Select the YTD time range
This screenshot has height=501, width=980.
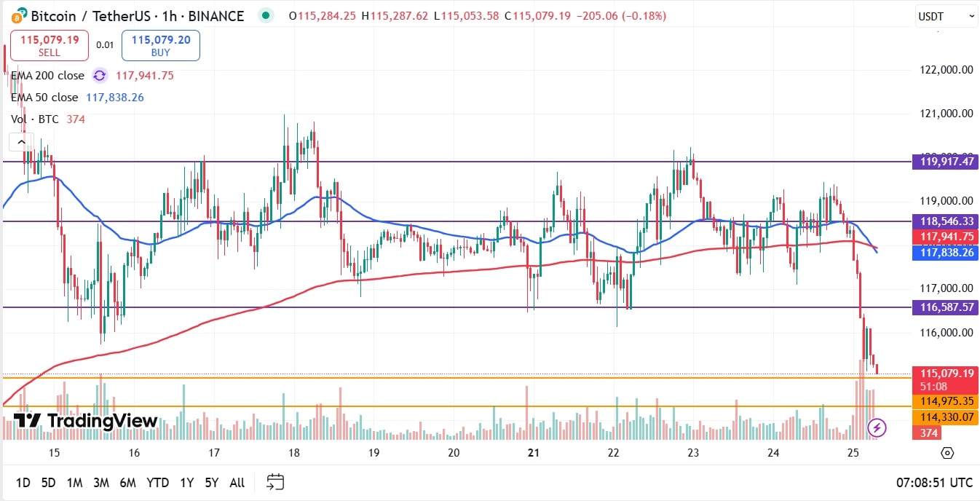click(157, 482)
